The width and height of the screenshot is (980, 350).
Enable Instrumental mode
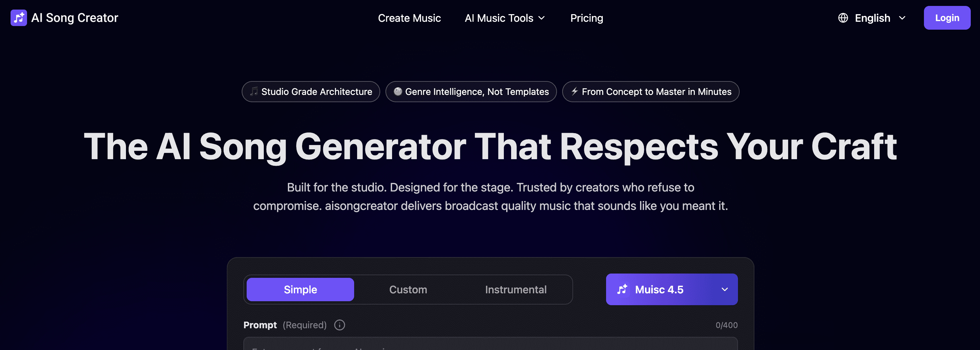(516, 289)
